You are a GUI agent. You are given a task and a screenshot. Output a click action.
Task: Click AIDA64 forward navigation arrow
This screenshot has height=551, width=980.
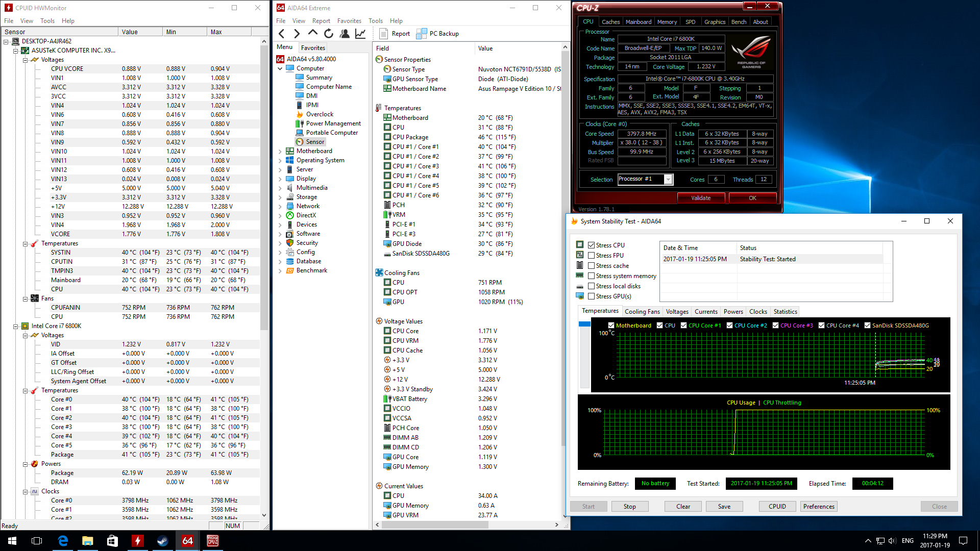[x=297, y=34]
